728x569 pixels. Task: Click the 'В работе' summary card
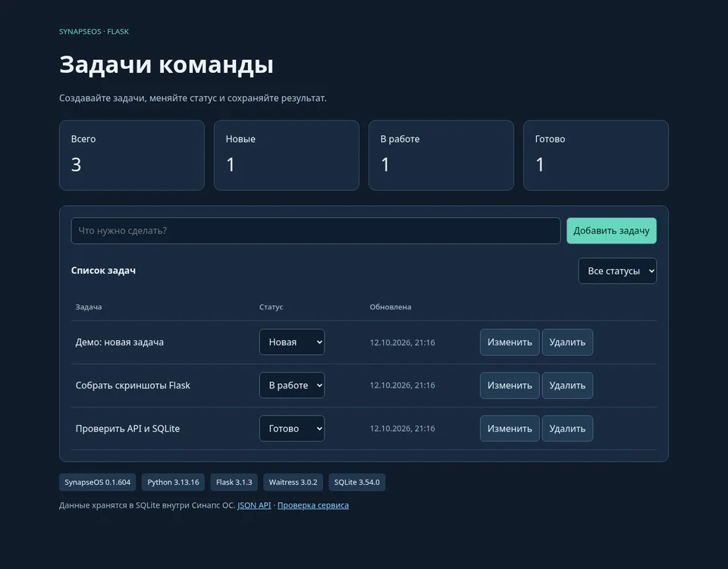pyautogui.click(x=441, y=155)
